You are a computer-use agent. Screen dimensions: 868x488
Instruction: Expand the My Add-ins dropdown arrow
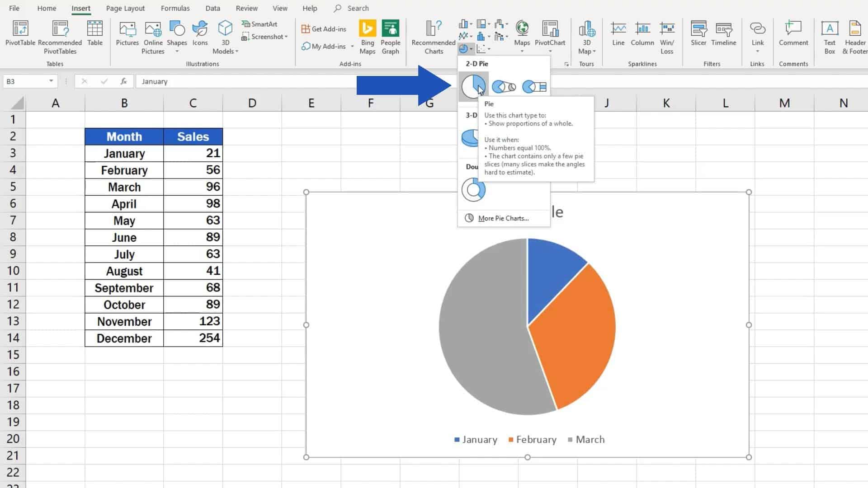pos(352,47)
